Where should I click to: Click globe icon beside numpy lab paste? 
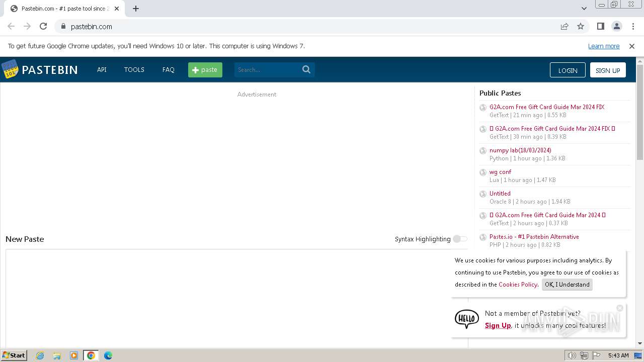483,151
